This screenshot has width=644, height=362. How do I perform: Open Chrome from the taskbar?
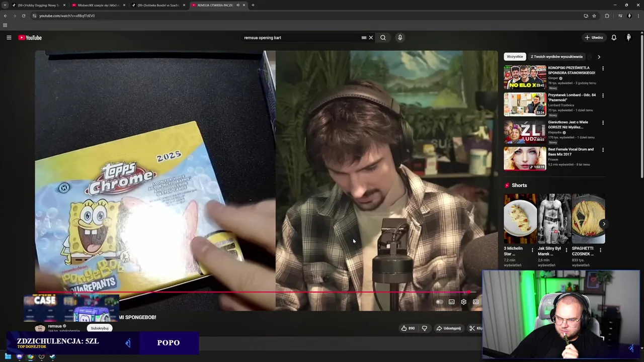pos(30,356)
